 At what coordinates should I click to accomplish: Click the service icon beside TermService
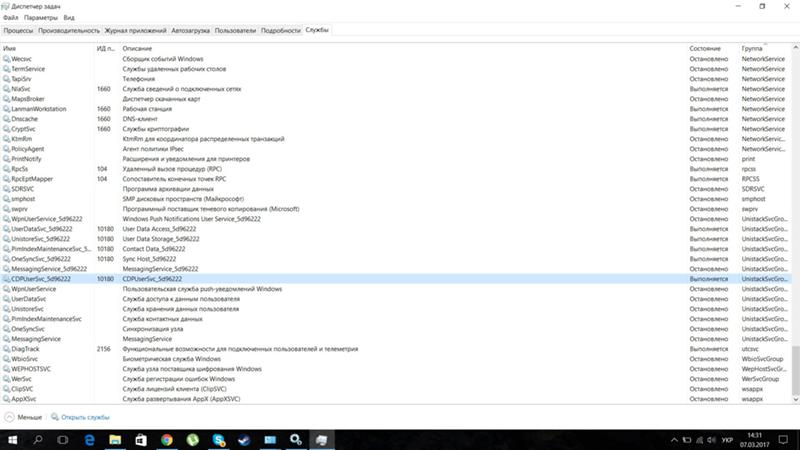(x=6, y=69)
